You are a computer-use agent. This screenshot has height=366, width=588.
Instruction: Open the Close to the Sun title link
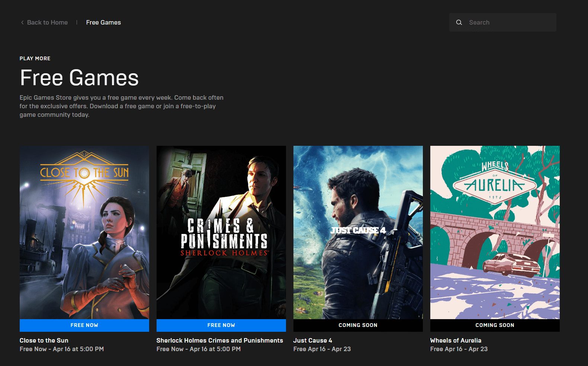(x=44, y=340)
